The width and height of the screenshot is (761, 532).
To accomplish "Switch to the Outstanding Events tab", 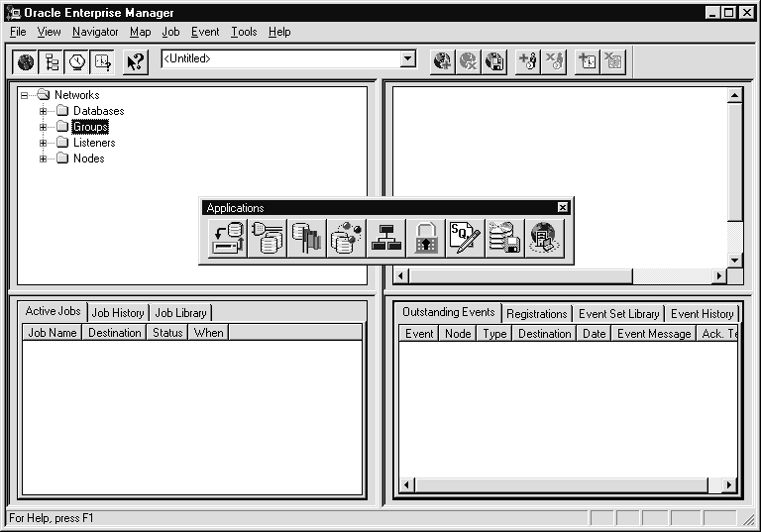I will coord(449,312).
